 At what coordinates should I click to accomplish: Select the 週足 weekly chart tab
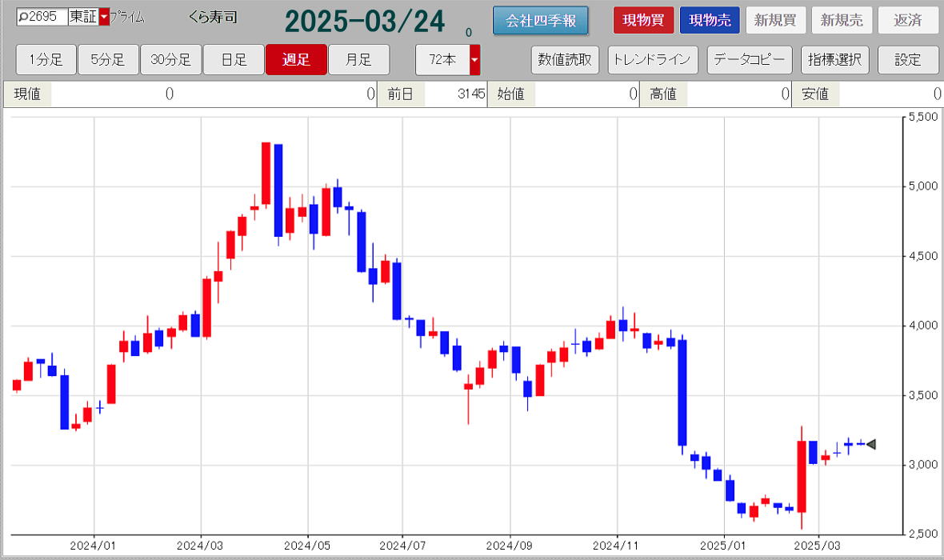[x=296, y=60]
